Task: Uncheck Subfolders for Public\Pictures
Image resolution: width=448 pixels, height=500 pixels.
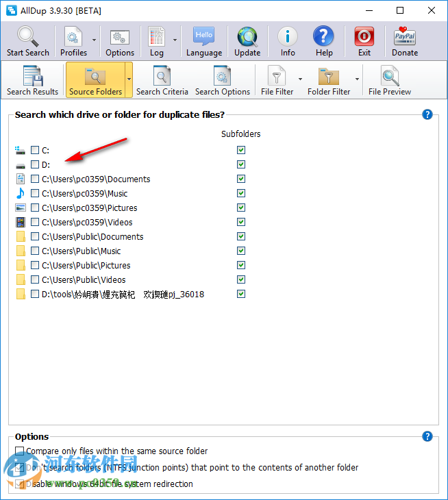Action: pyautogui.click(x=241, y=265)
